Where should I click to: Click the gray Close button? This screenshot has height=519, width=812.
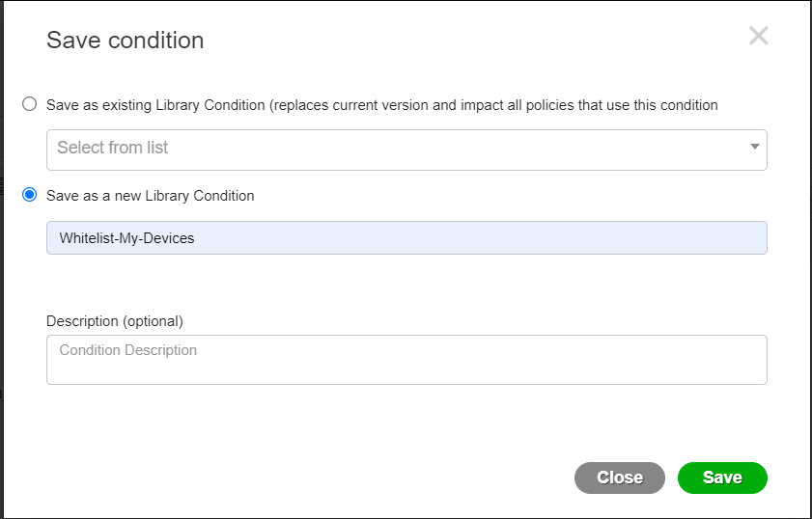[619, 478]
